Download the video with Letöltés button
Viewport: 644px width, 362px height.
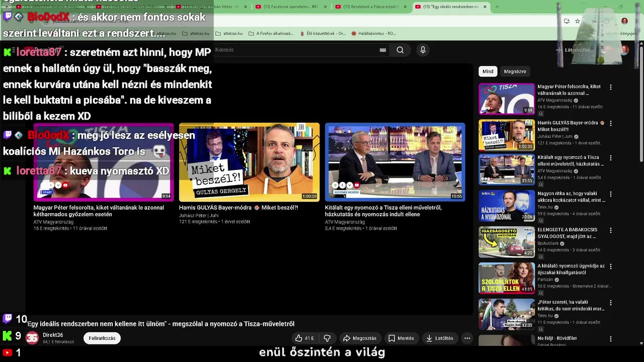(x=440, y=338)
